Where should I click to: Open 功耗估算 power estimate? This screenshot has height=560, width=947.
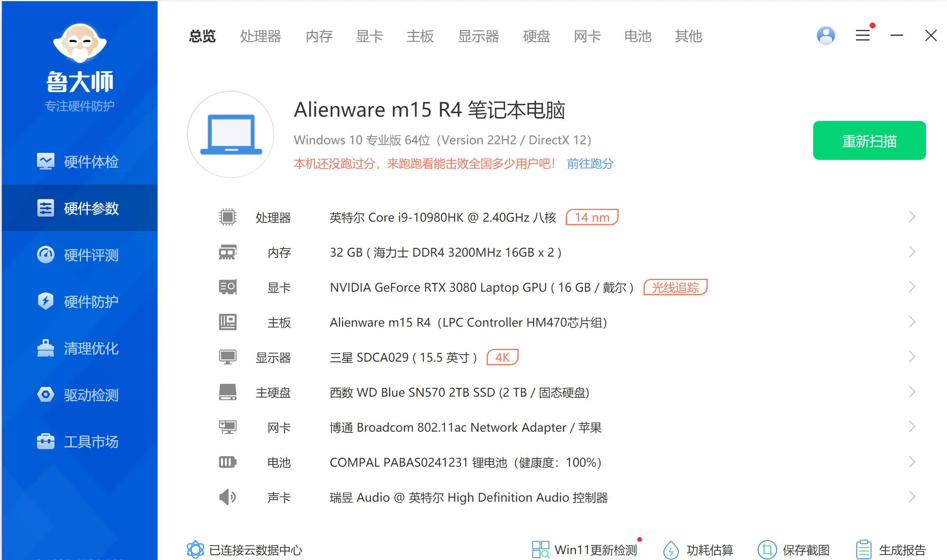tap(698, 550)
